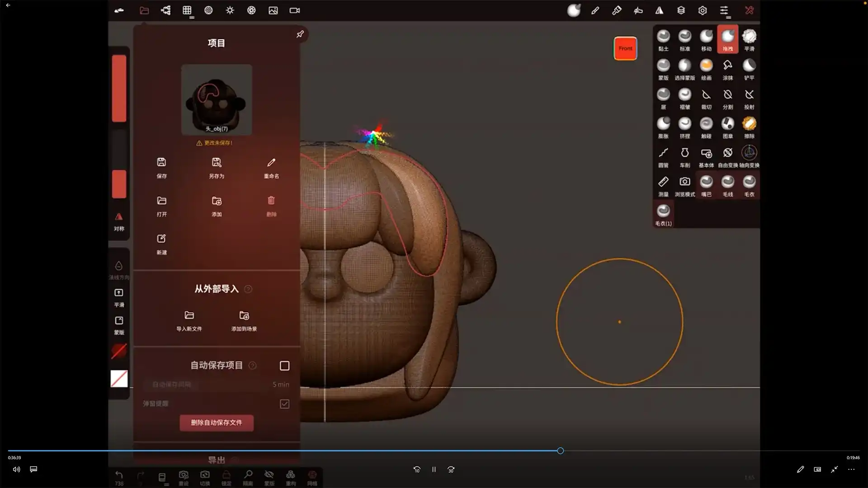Click the 头_obj(7) project thumbnail
The image size is (868, 488).
(x=216, y=99)
